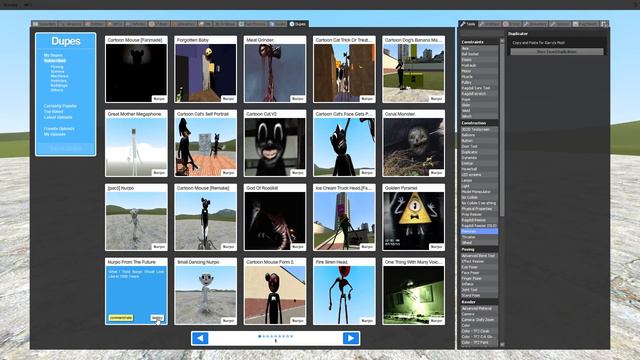The width and height of the screenshot is (640, 360).
Task: Select the Advanced Material tool
Action: (479, 308)
